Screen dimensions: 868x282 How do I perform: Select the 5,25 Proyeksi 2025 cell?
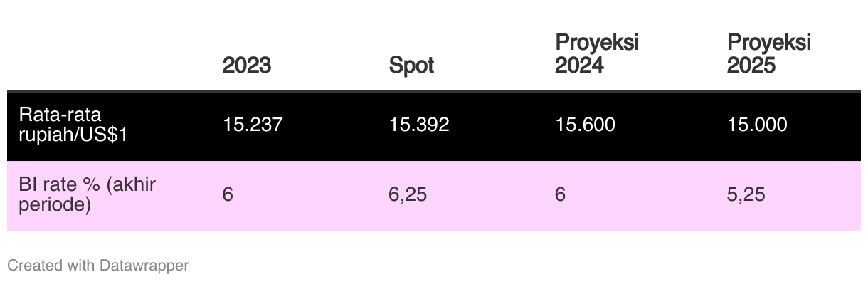(746, 194)
